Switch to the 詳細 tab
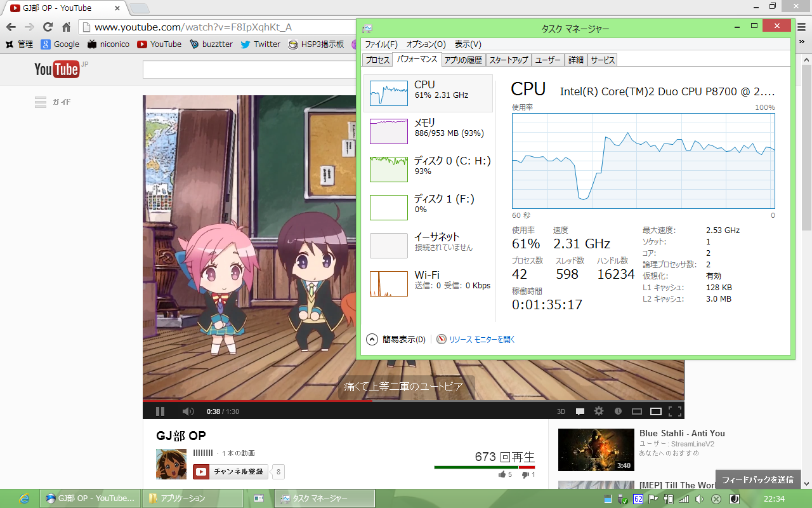 tap(575, 60)
